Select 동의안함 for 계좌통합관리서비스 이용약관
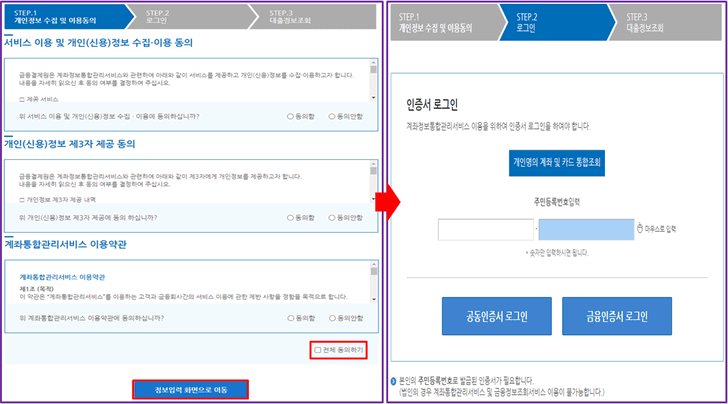The width and height of the screenshot is (728, 404). pos(332,318)
